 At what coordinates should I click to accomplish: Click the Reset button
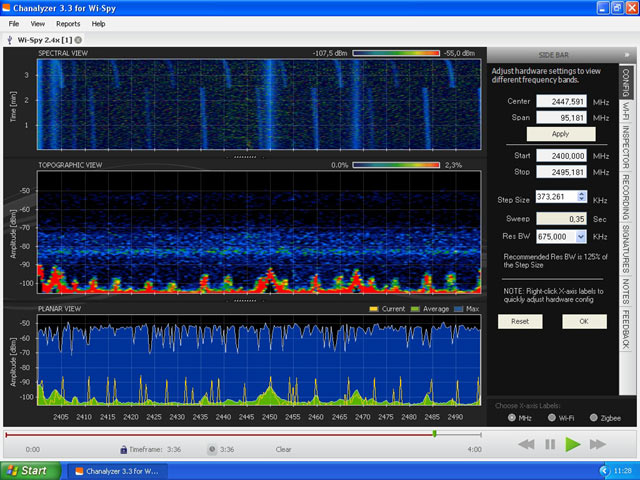click(520, 322)
